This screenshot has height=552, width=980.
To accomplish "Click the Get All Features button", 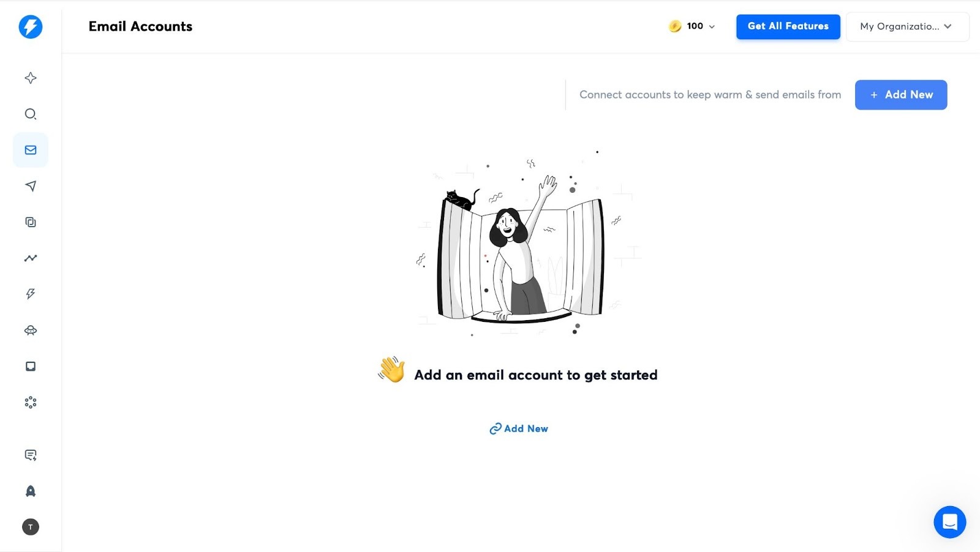I will [x=788, y=26].
